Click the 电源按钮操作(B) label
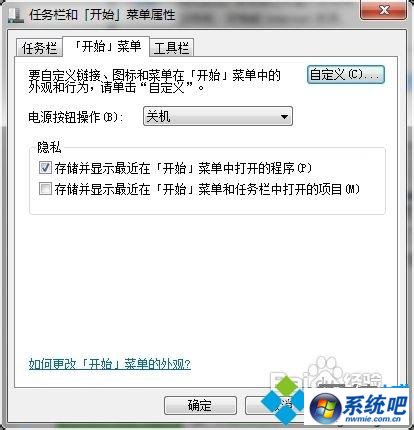Viewport: 414px width, 430px height. (76, 117)
